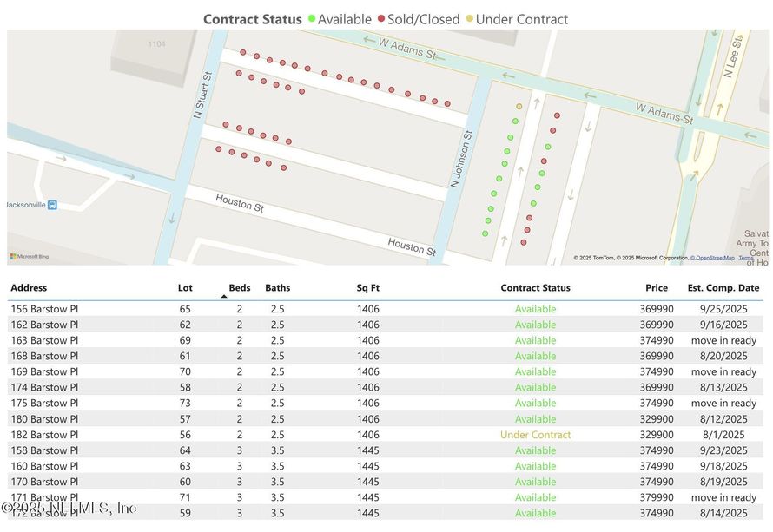
Task: Click Under Contract status for 182 Barstow Pl
Action: pos(535,435)
